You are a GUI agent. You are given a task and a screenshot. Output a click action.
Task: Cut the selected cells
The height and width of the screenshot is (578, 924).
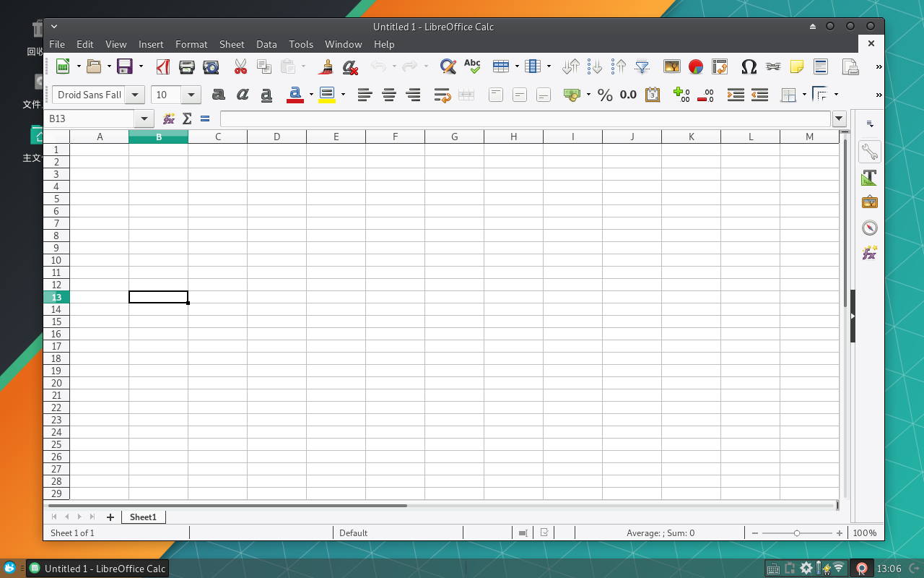pyautogui.click(x=241, y=66)
